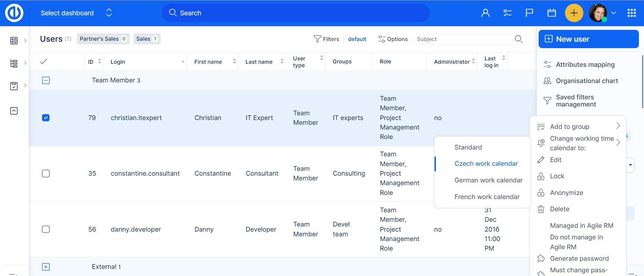Screen dimensions: 644x276
Task: Click the yellow plus quick-add button
Action: click(574, 13)
